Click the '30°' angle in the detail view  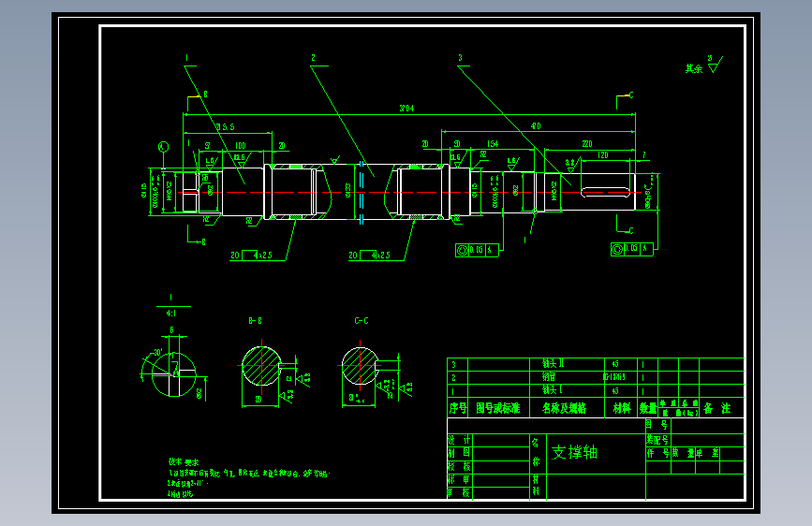click(x=158, y=353)
